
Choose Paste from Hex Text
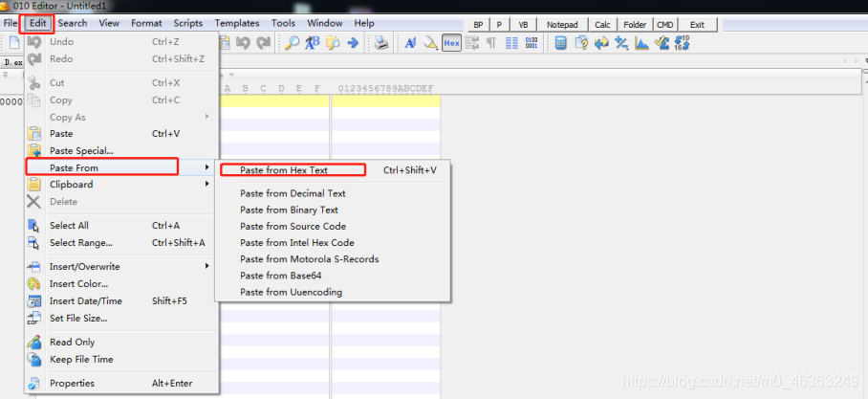(x=334, y=170)
